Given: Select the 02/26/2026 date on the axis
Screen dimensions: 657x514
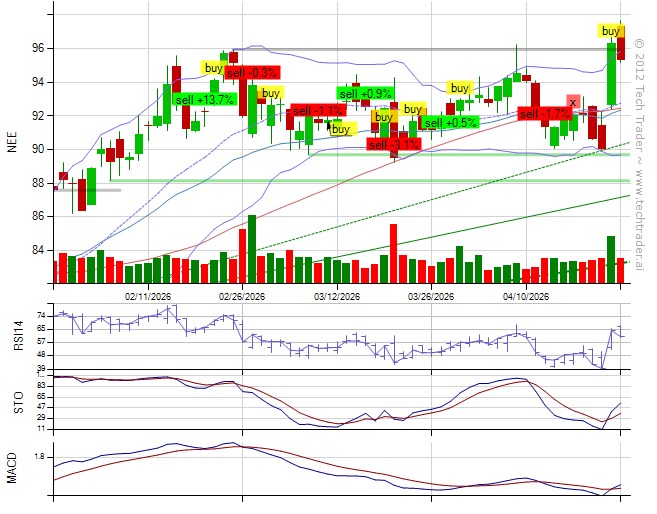Looking at the screenshot, I should tap(242, 296).
